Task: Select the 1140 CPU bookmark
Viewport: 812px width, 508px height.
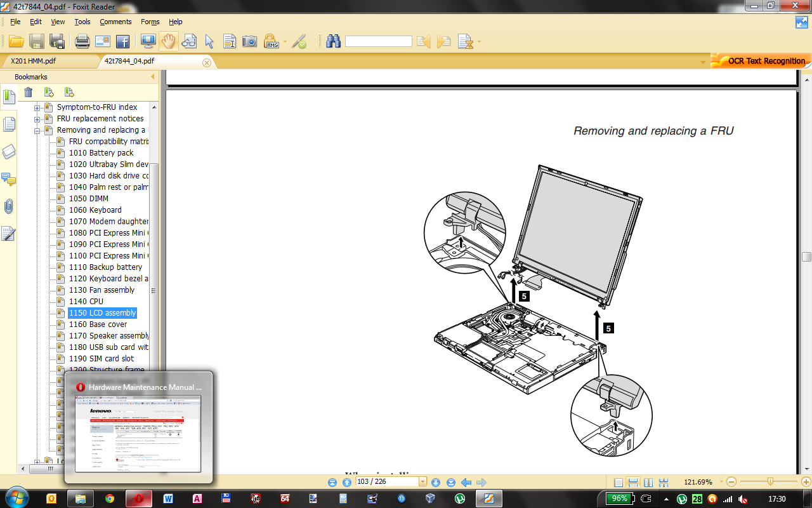Action: point(86,302)
